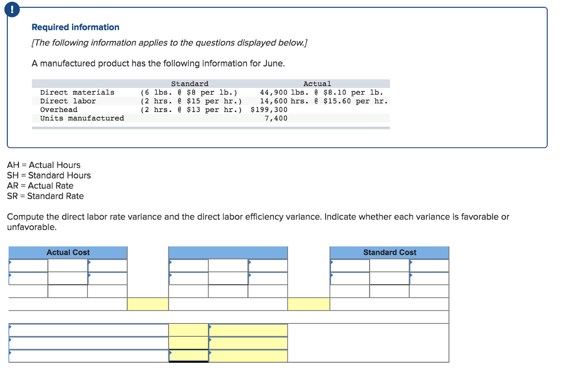The width and height of the screenshot is (577, 392).
Task: Click the outlined bottom yellow input cell
Action: coord(189,355)
